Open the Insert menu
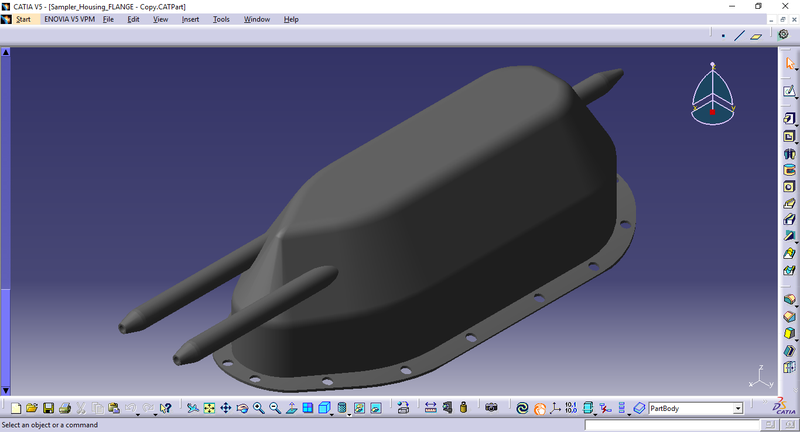Image resolution: width=800 pixels, height=432 pixels. (190, 19)
